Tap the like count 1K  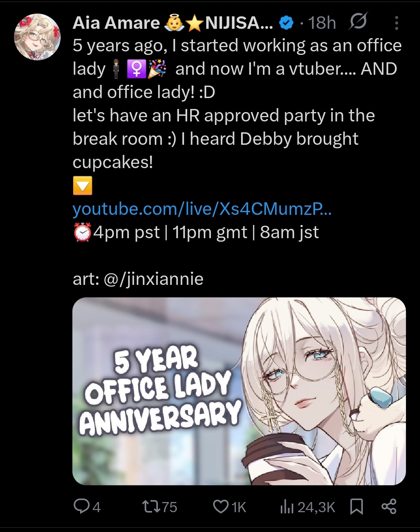[x=239, y=507]
